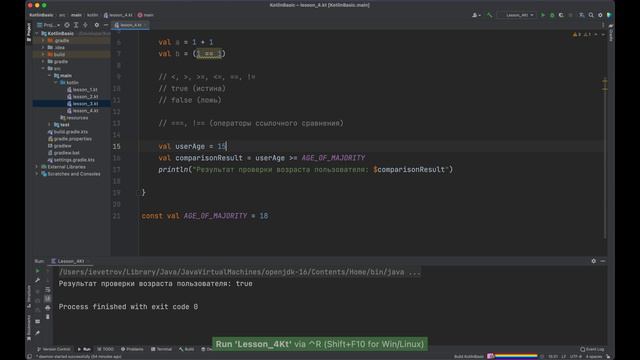Expand Scratches and Consoles node
Screen dimensions: 640x360
(37, 174)
